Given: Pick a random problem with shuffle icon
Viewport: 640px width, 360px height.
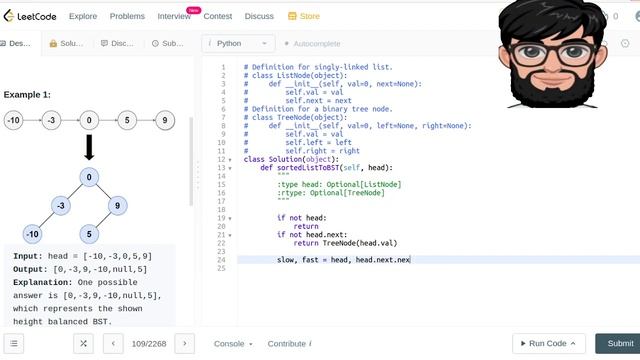Looking at the screenshot, I should (83, 344).
